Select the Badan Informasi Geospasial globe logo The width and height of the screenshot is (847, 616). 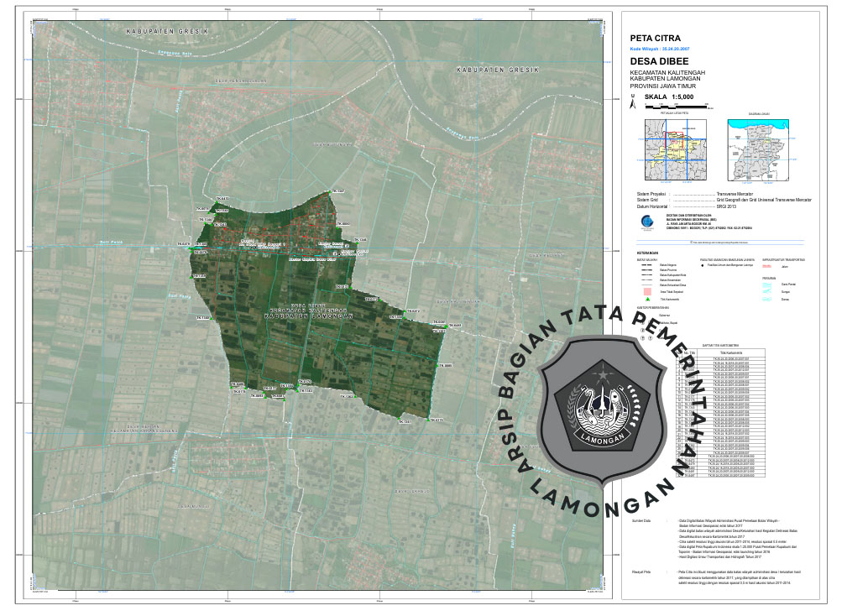(x=645, y=222)
